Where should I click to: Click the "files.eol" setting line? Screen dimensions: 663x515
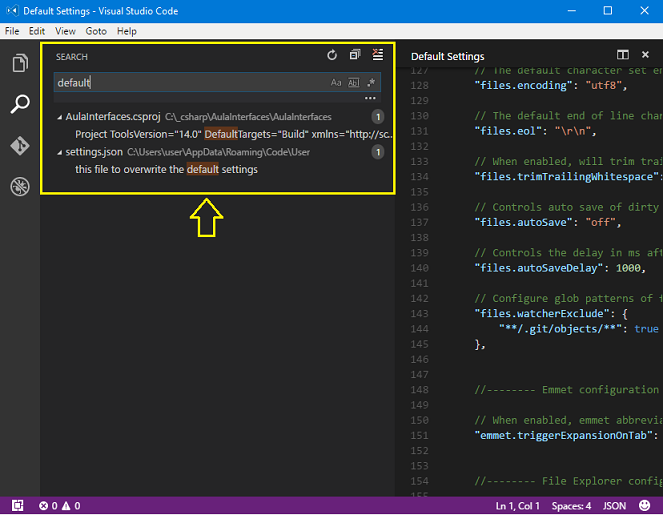pos(535,131)
